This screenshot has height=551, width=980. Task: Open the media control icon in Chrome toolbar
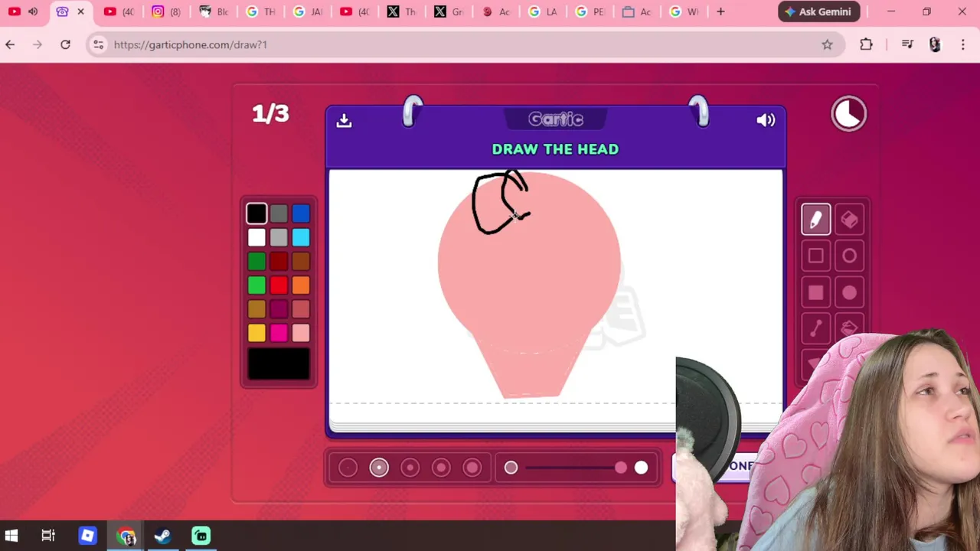click(907, 44)
